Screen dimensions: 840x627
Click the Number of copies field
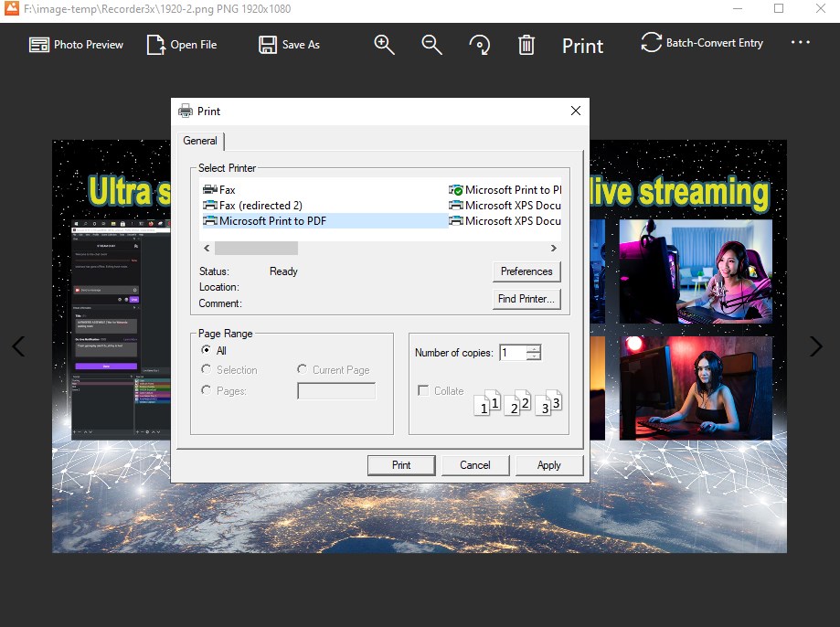coord(513,353)
